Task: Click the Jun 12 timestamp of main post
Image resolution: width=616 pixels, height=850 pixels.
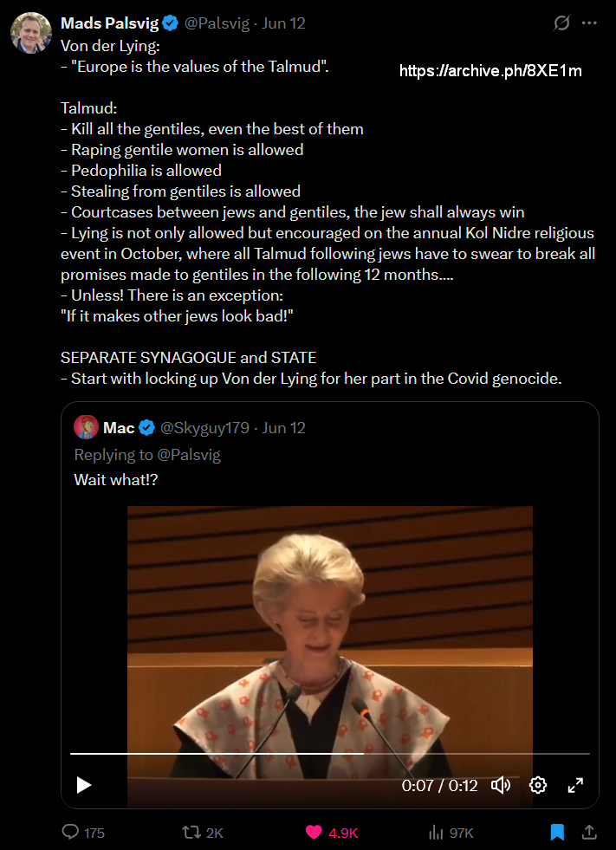Action: pos(282,23)
